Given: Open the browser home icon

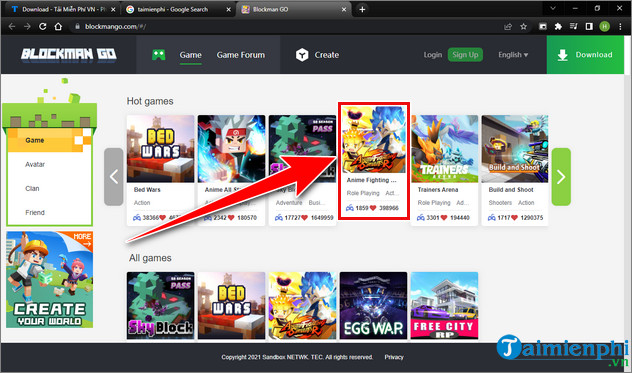Looking at the screenshot, I should [x=58, y=27].
